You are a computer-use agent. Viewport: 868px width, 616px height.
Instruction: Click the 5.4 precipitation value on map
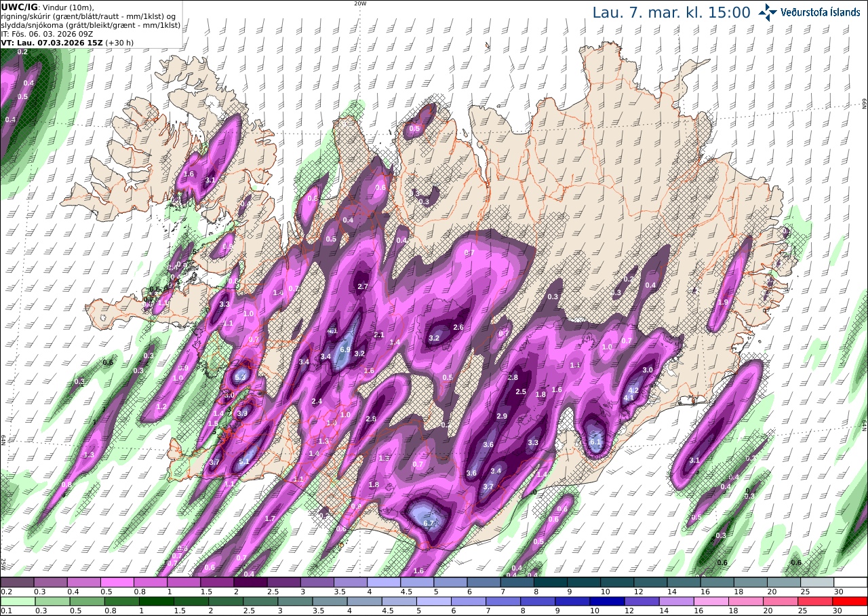click(240, 377)
